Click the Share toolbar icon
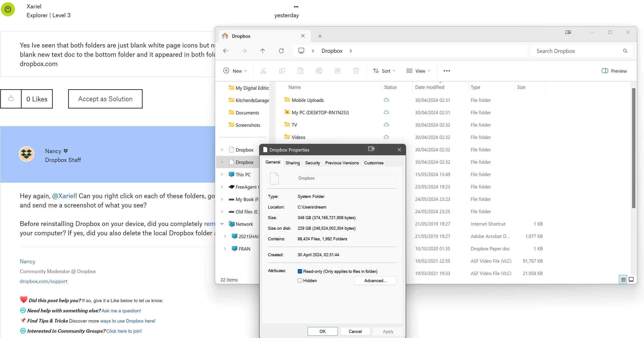 coord(337,71)
